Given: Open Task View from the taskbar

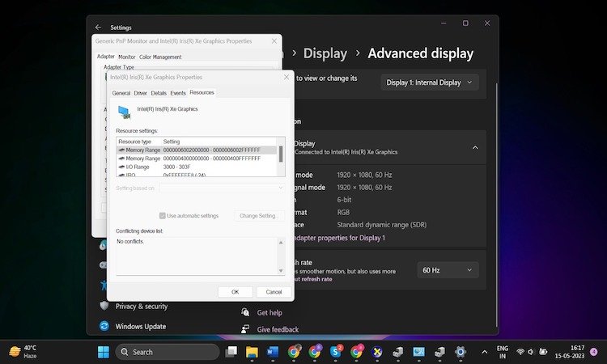Looking at the screenshot, I should click(231, 352).
